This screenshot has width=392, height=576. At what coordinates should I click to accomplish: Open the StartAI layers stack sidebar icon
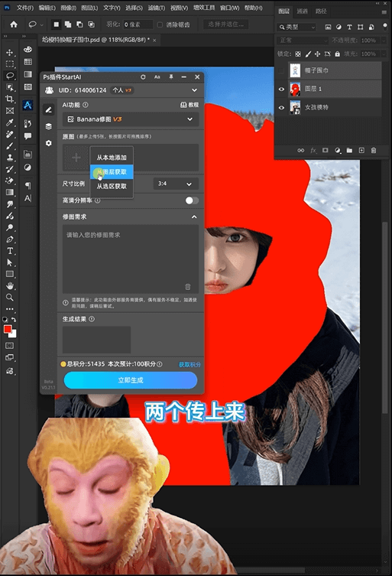48,126
